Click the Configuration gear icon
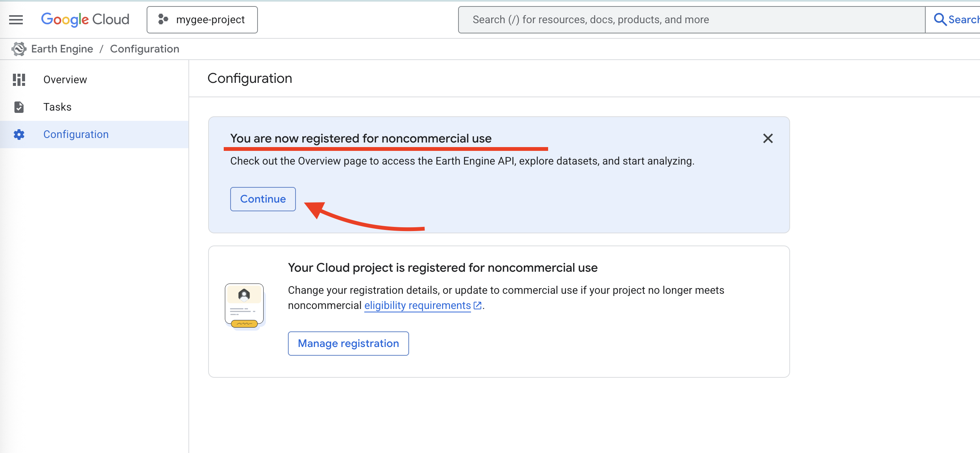The width and height of the screenshot is (980, 453). (x=19, y=135)
